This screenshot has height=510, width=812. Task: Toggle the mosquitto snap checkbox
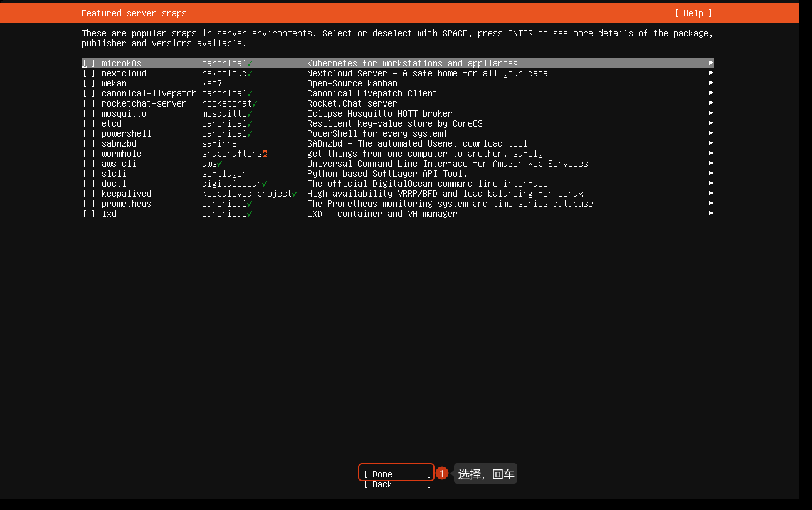89,113
